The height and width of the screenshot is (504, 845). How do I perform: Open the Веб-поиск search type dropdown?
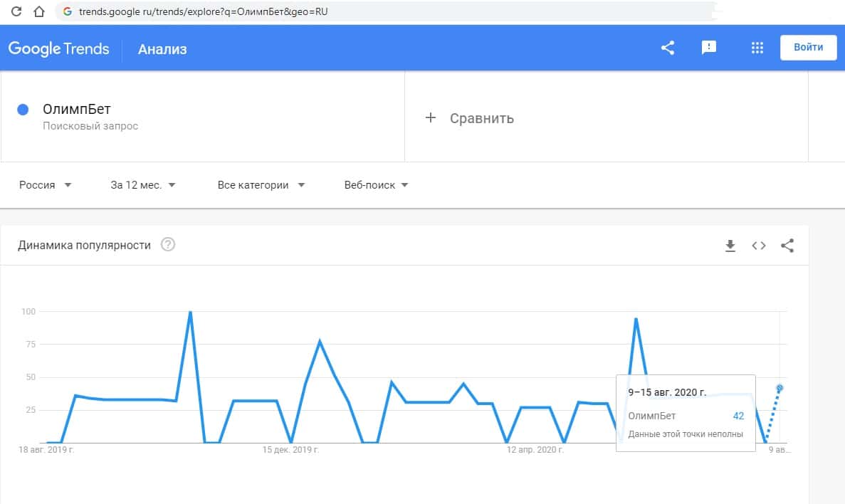click(x=376, y=185)
